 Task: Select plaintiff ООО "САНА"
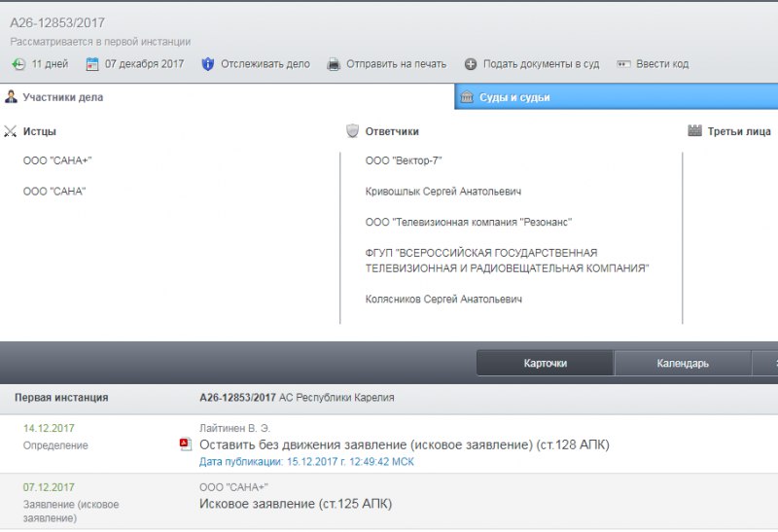tap(54, 192)
